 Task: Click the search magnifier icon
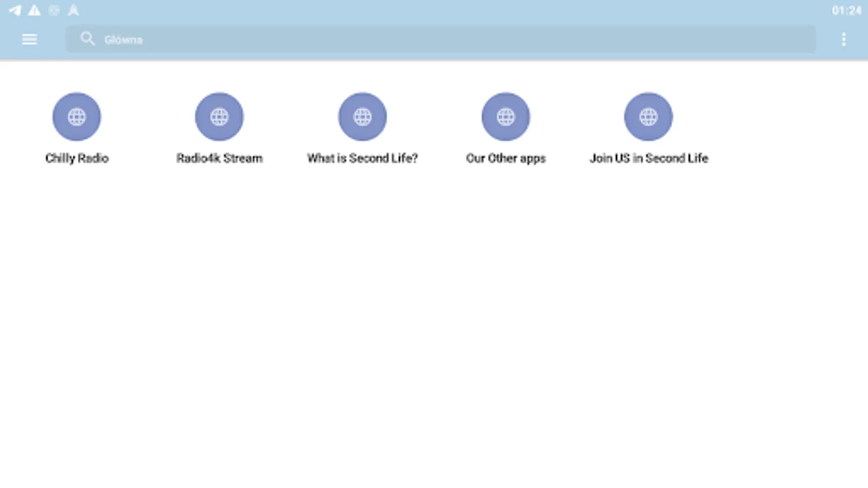pos(87,39)
